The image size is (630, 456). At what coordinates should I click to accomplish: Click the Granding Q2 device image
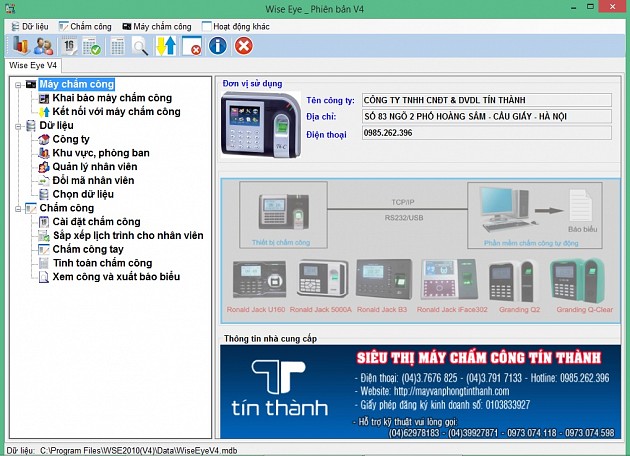coord(512,281)
